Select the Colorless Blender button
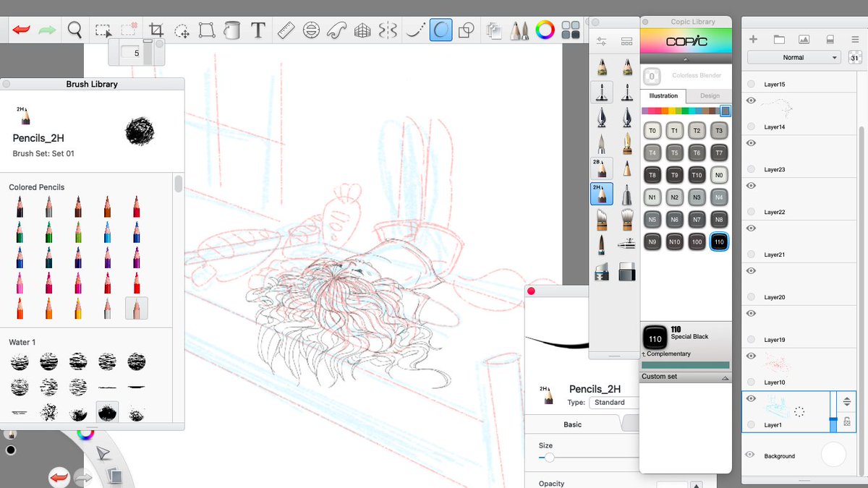This screenshot has height=488, width=868. pyautogui.click(x=652, y=75)
